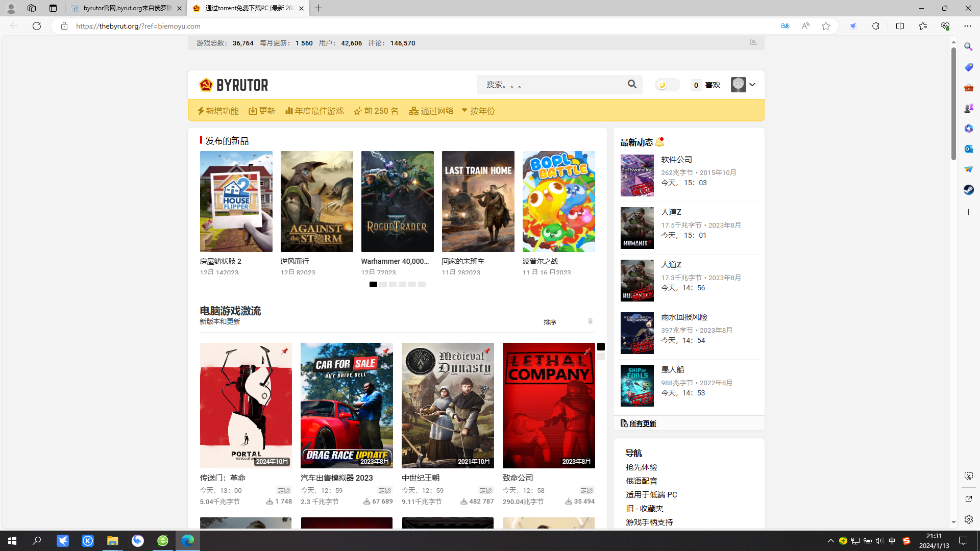Open the 前 250 名 menu item
980x551 pixels.
coord(376,111)
